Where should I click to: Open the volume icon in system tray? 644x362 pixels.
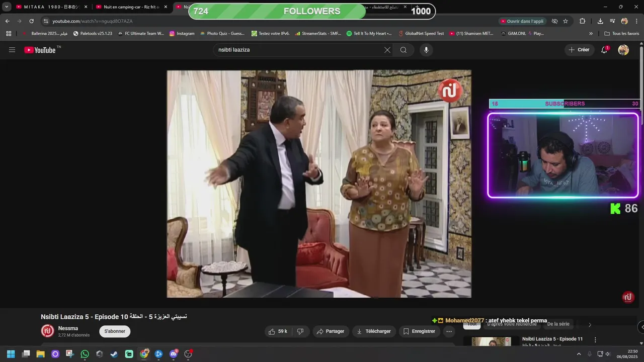point(608,354)
